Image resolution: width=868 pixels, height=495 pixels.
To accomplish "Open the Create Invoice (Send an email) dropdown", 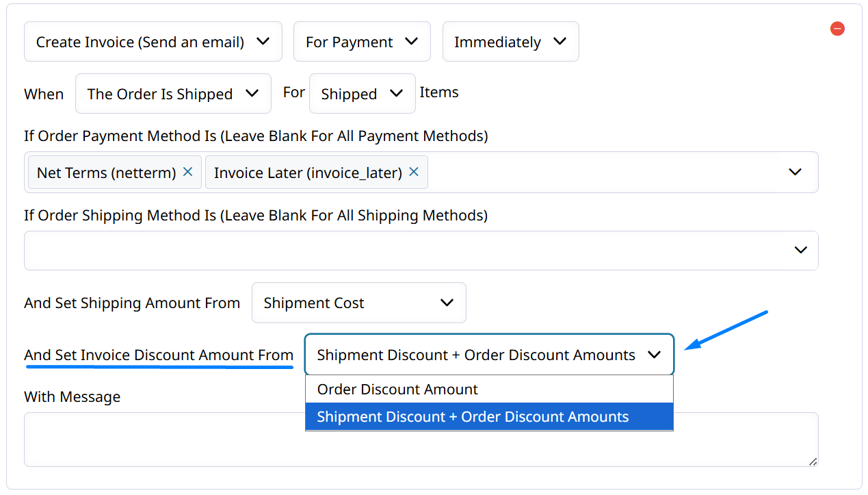I will coord(153,42).
